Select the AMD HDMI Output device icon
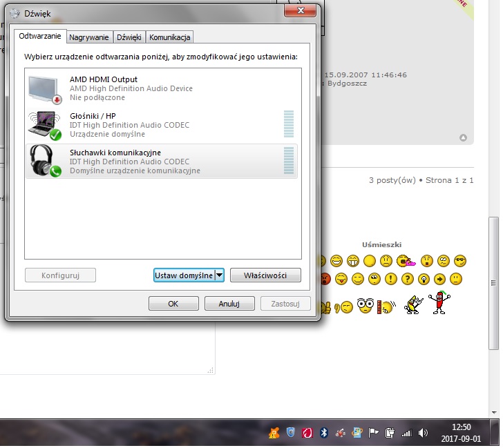 tap(44, 88)
